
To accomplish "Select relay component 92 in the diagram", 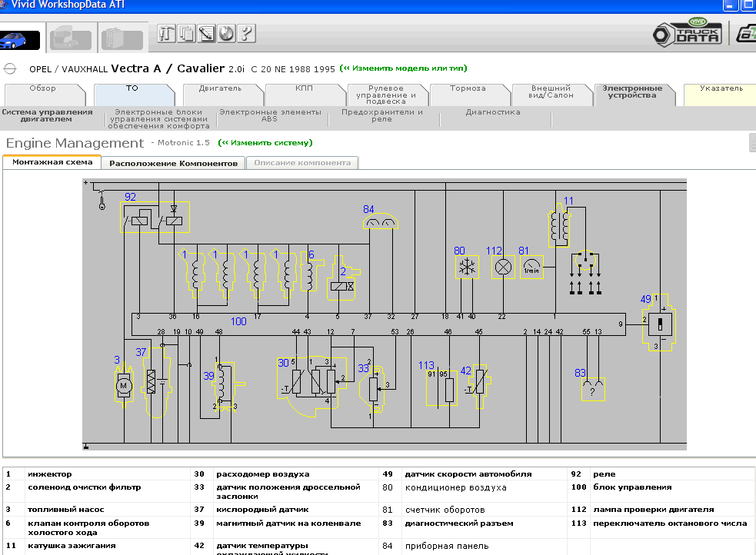I will [x=155, y=217].
